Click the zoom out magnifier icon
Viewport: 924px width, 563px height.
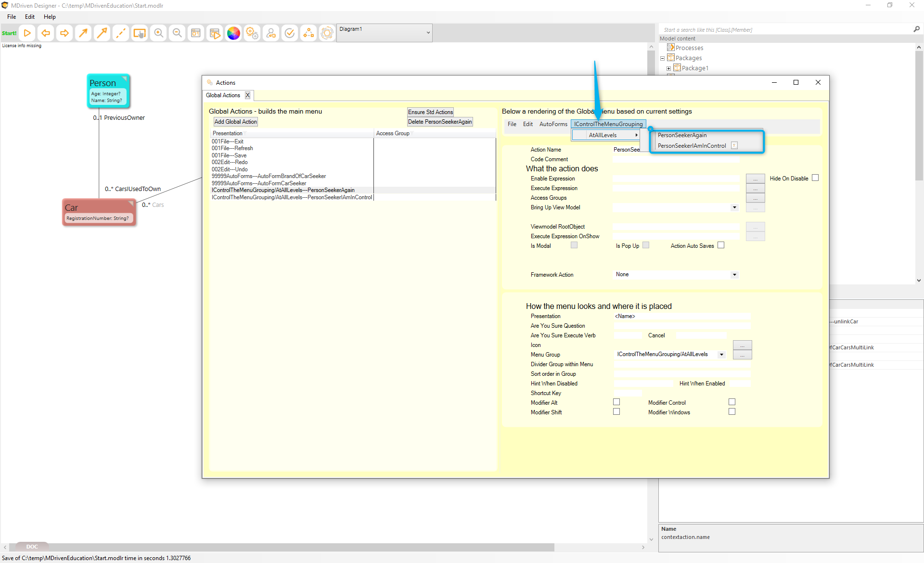(x=177, y=33)
